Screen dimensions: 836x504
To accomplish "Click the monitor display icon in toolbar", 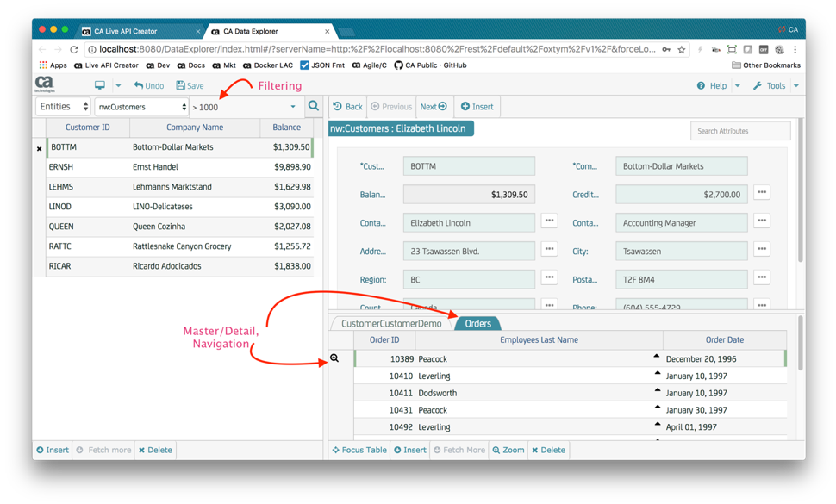I will coord(100,85).
